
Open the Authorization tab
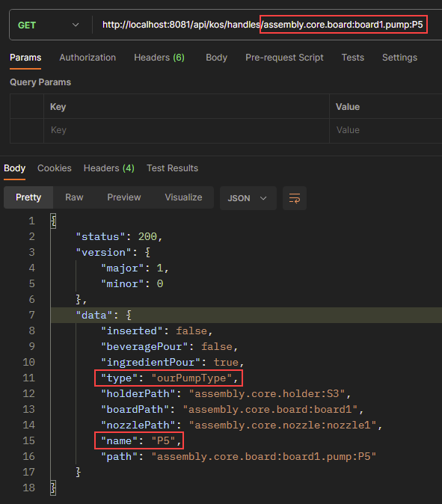pos(88,58)
